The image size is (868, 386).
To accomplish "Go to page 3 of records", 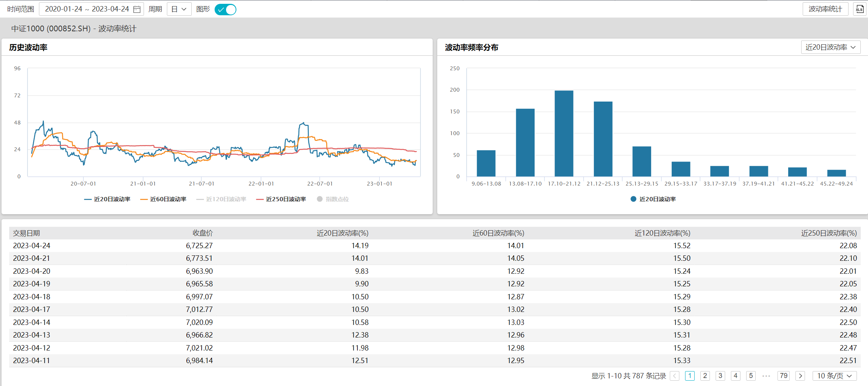I will [x=720, y=376].
